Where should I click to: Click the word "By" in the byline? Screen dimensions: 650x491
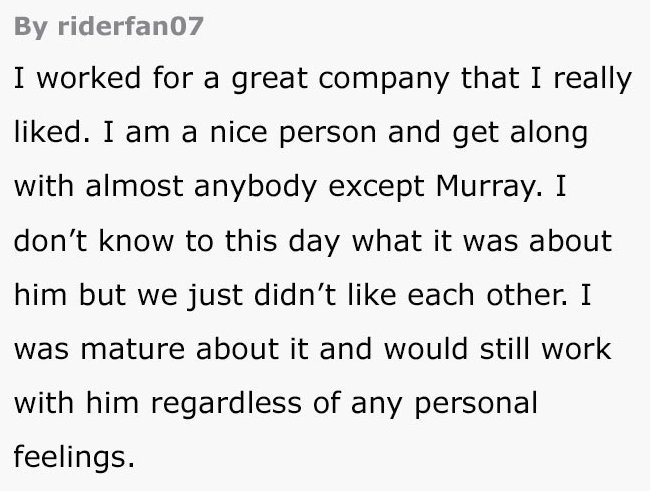28,26
